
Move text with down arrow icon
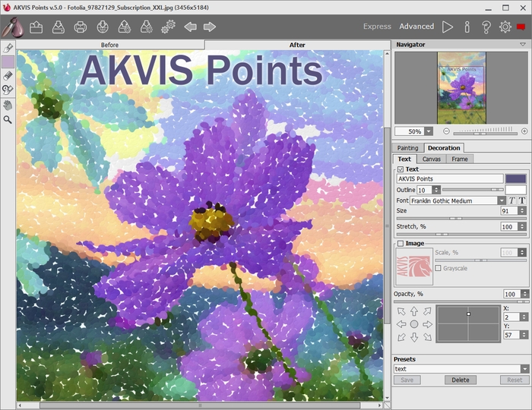[x=414, y=337]
